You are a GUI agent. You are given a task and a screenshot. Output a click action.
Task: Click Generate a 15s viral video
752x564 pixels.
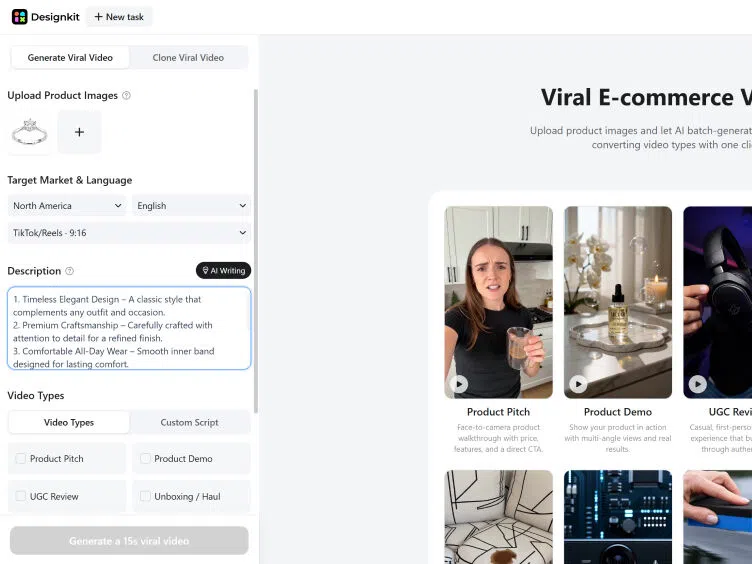[129, 541]
